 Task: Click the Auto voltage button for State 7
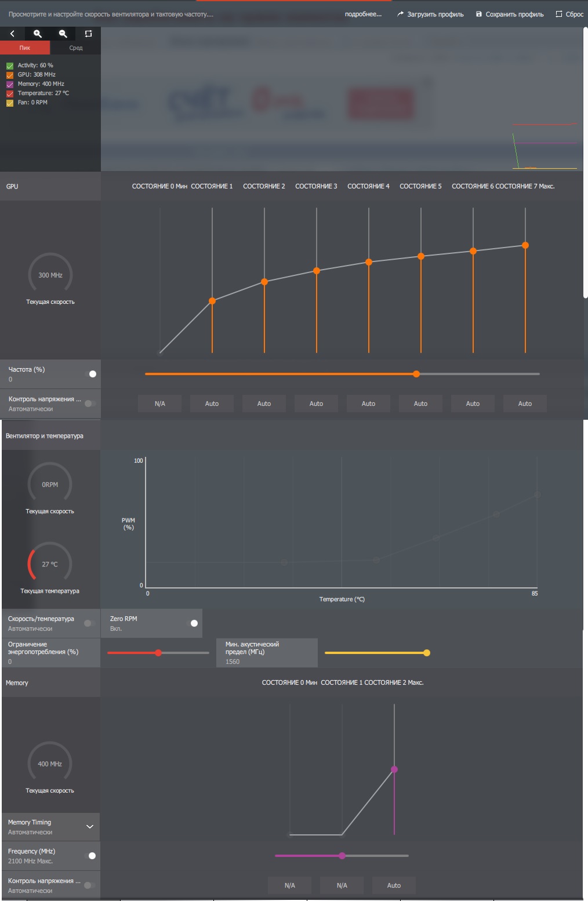525,404
